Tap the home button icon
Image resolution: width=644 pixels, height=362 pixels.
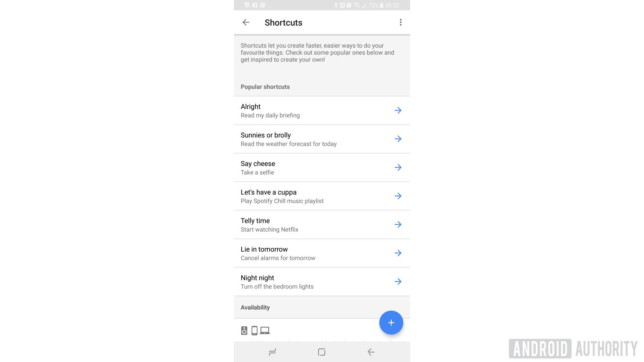[322, 352]
